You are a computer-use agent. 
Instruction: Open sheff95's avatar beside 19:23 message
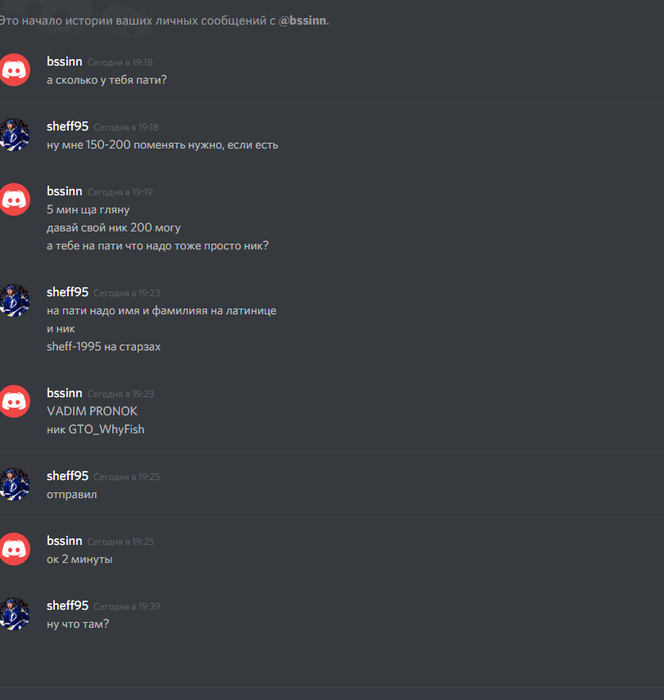point(14,300)
